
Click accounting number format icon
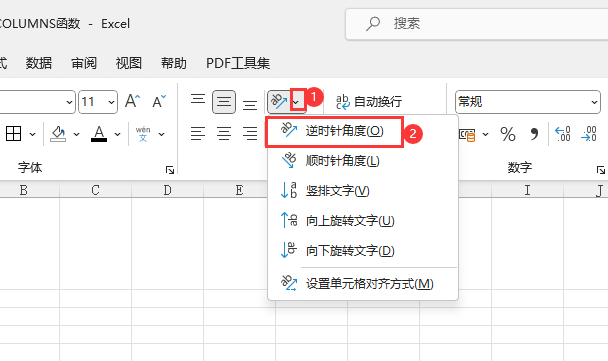[x=467, y=135]
